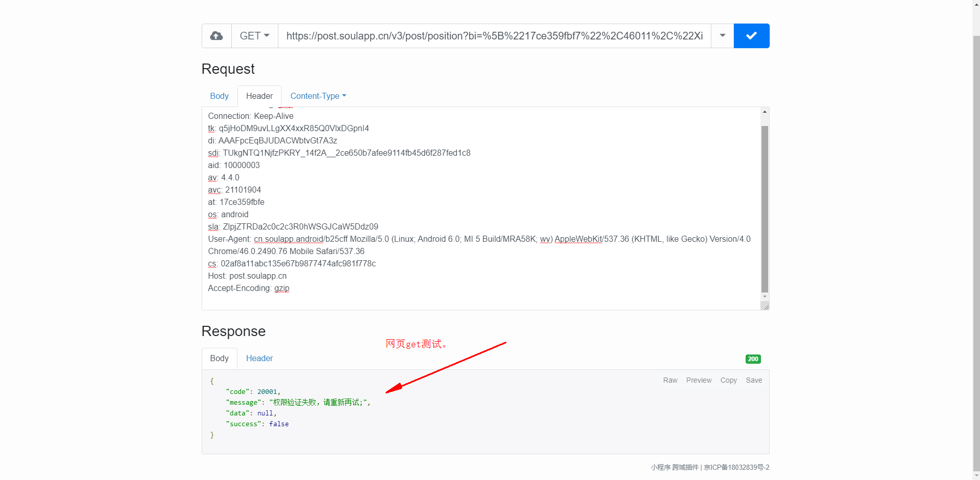
Task: Click the 'at: 17ce359fbfe' header line
Action: 236,202
